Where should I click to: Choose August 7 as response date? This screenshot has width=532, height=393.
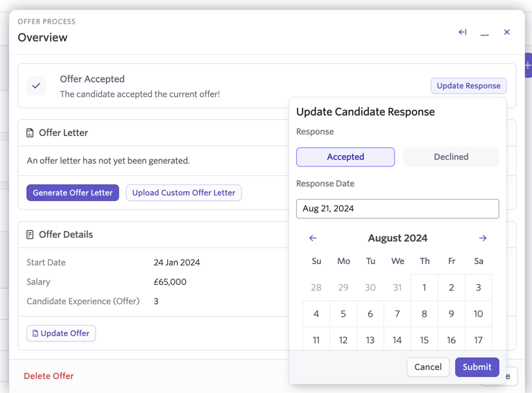(x=397, y=314)
